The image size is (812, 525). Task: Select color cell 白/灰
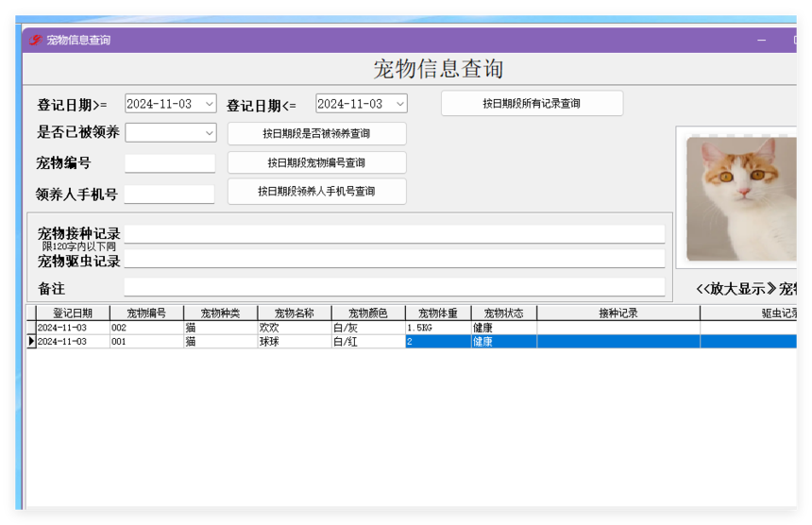coord(368,328)
